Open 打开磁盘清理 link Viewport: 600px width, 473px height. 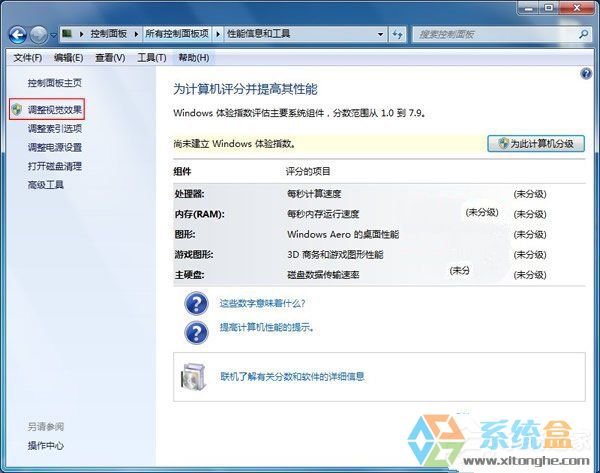coord(55,166)
